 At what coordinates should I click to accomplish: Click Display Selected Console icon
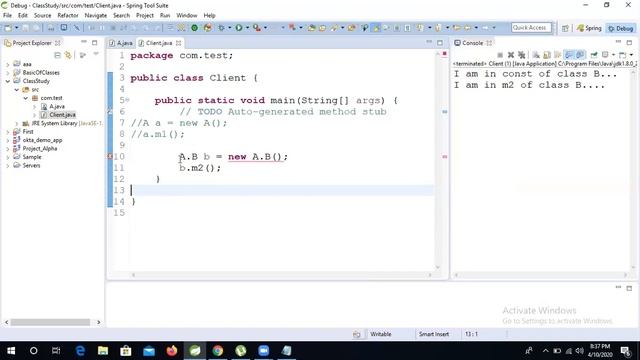pyautogui.click(x=605, y=55)
